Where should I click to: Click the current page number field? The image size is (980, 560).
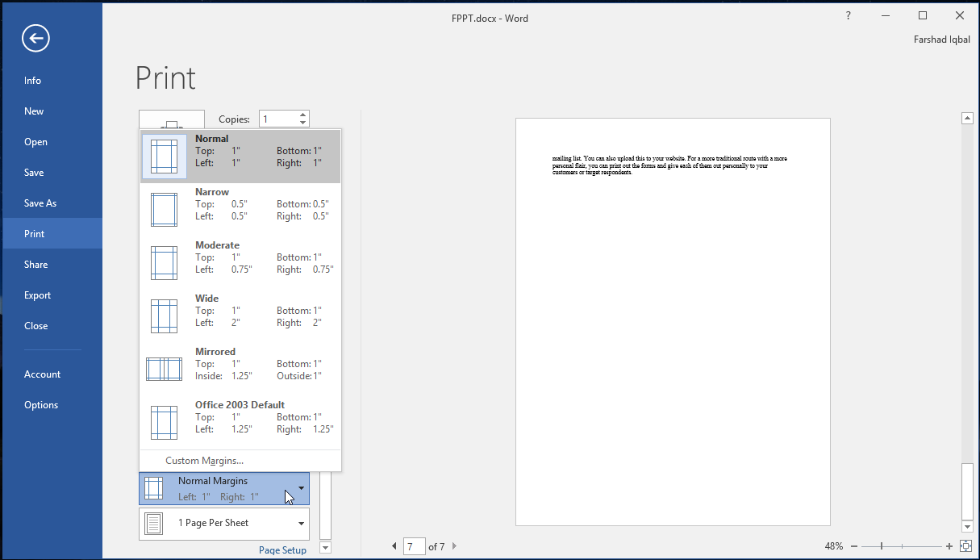[414, 546]
